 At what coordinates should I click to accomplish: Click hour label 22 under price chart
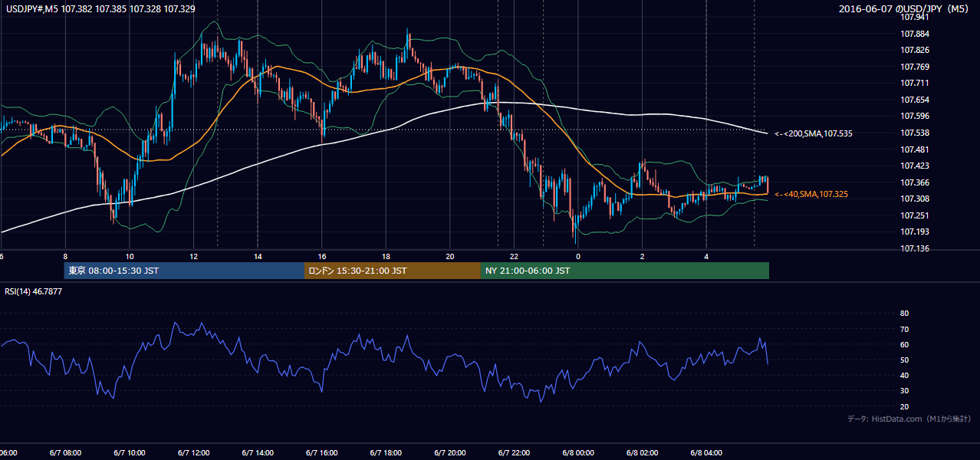click(x=514, y=257)
